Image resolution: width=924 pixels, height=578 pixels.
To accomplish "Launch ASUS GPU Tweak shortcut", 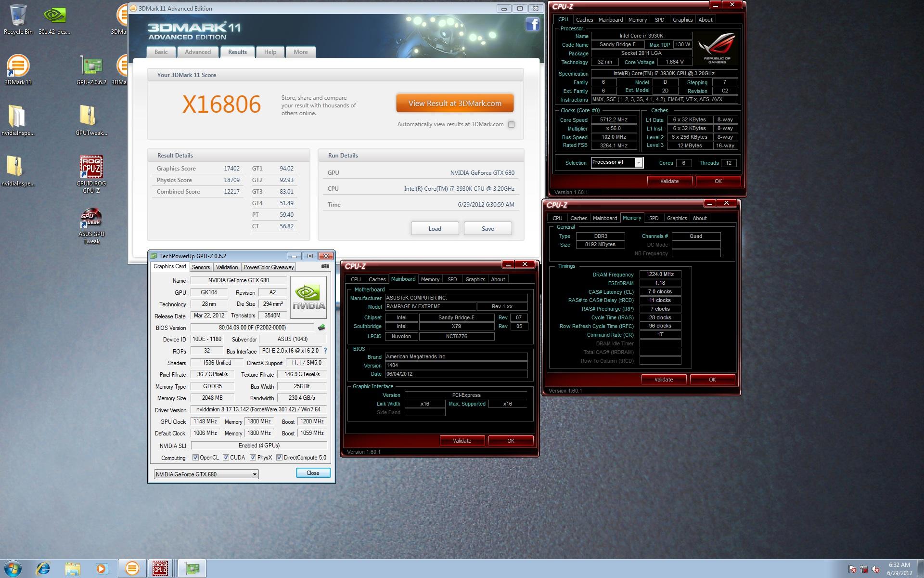I will (91, 226).
